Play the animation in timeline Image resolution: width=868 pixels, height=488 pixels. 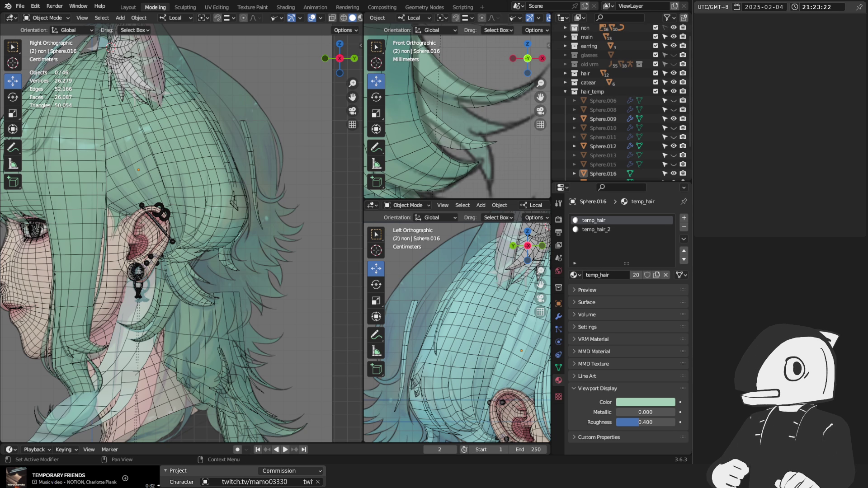tap(285, 449)
